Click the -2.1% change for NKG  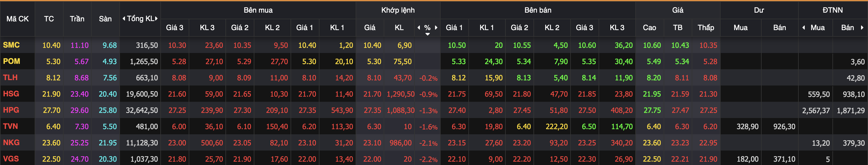pyautogui.click(x=428, y=143)
